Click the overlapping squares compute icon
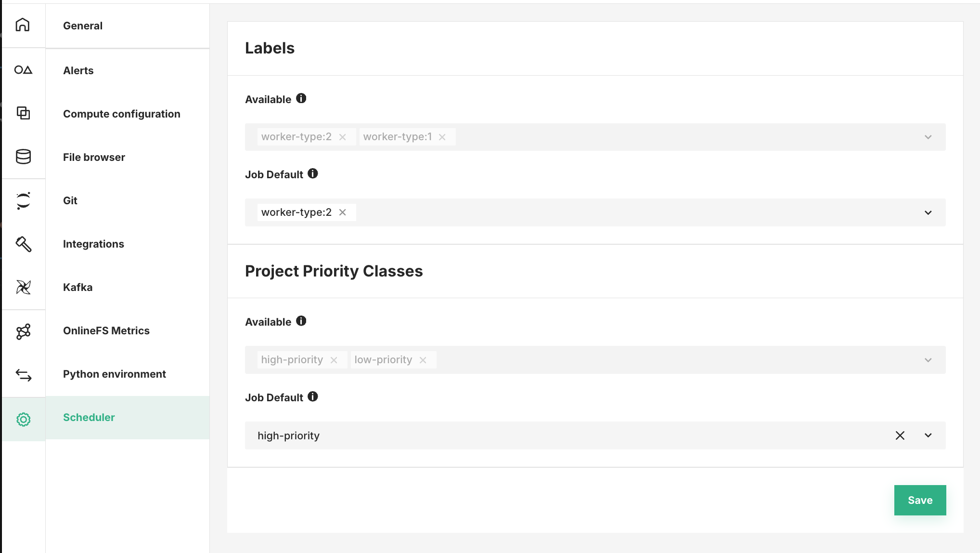This screenshot has width=980, height=553. click(x=23, y=113)
